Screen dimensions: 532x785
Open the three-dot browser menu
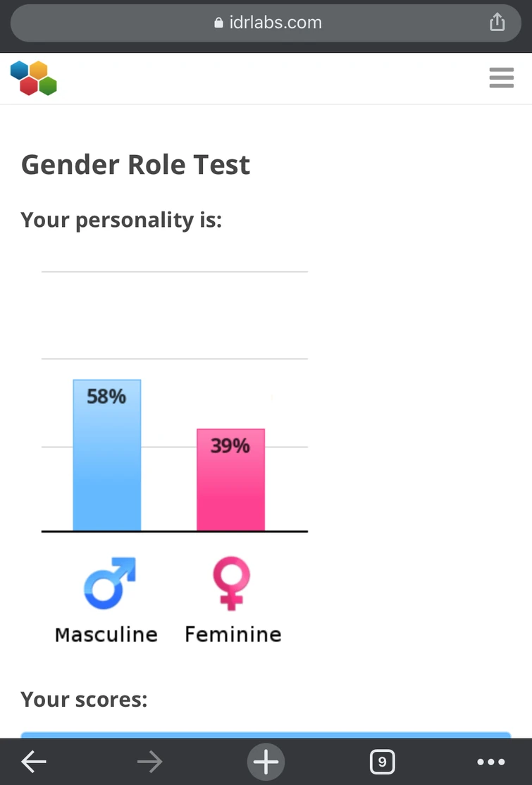coord(491,761)
